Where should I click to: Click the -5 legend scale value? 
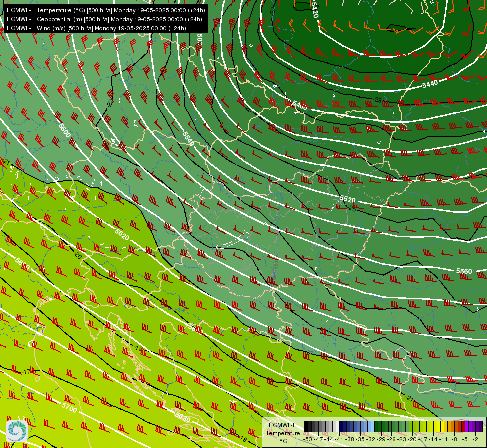(465, 440)
